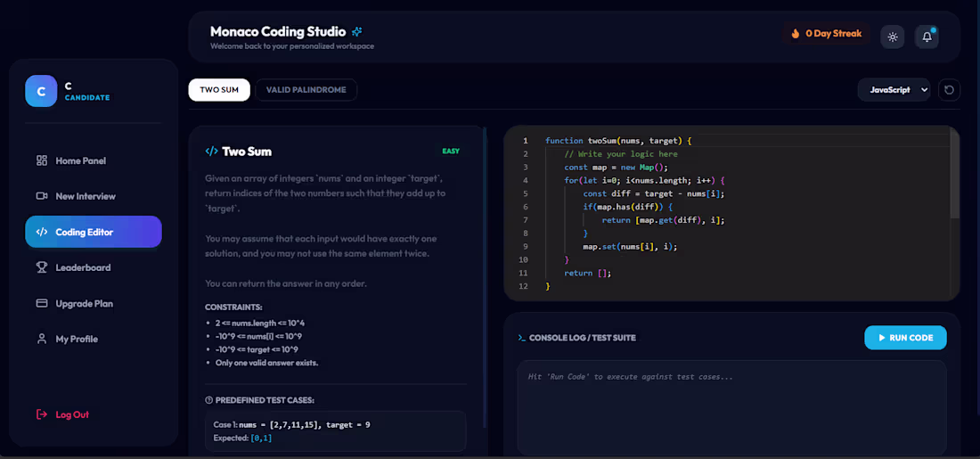Click the help icon beside PREDEFINED TEST CASES
The width and height of the screenshot is (980, 459).
[208, 400]
